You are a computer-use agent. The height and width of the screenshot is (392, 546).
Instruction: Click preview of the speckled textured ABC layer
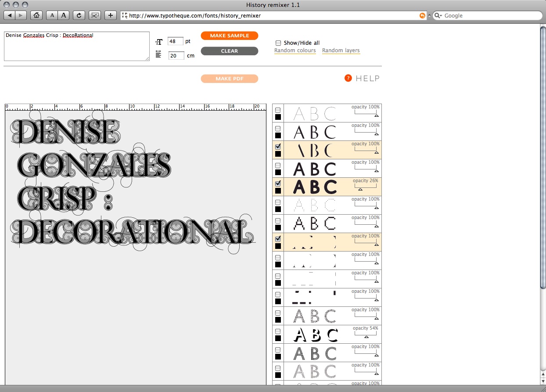[x=315, y=316]
